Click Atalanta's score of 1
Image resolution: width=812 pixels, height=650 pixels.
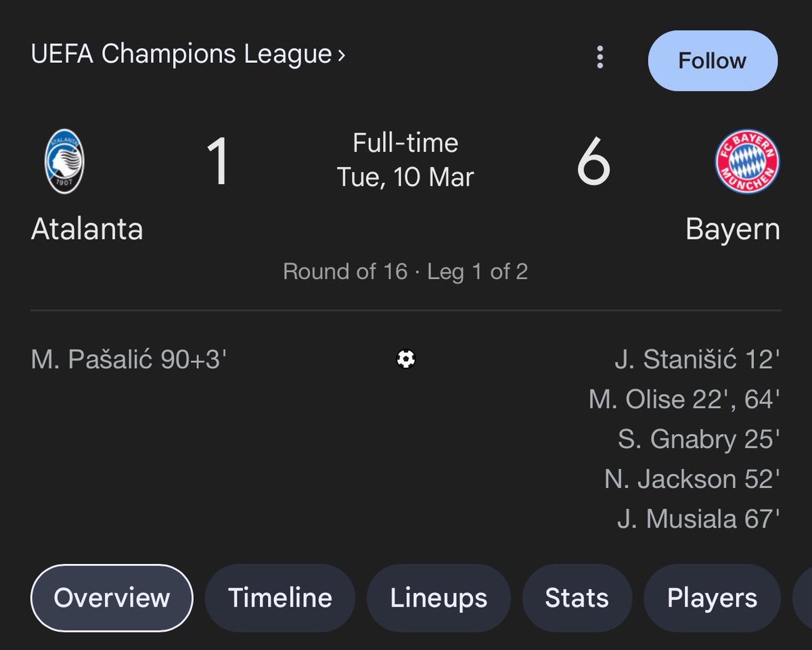click(x=218, y=162)
